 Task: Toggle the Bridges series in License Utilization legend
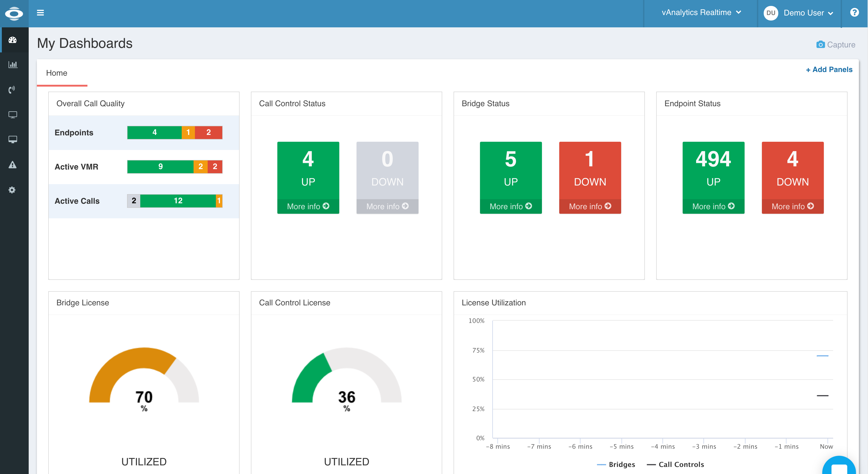[x=622, y=464]
